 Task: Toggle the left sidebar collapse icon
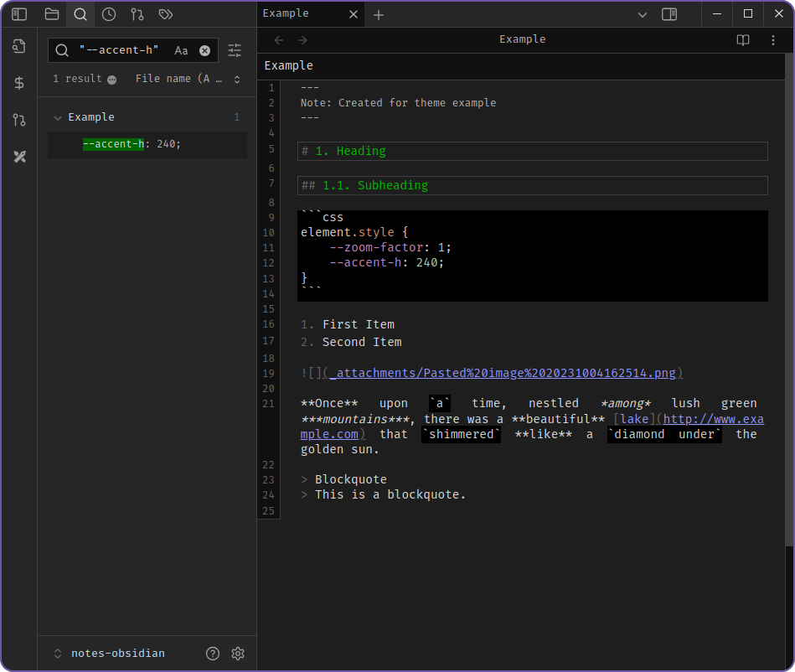coord(19,14)
